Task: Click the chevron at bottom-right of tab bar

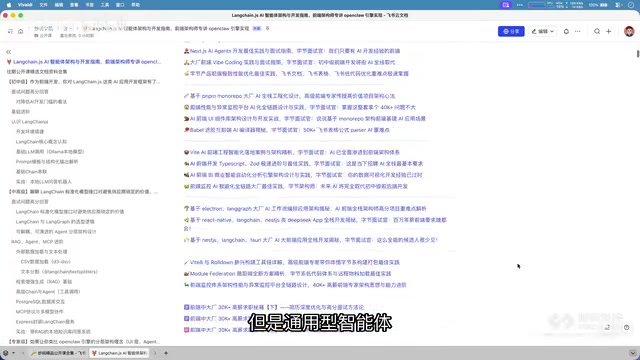Action: click(x=633, y=353)
